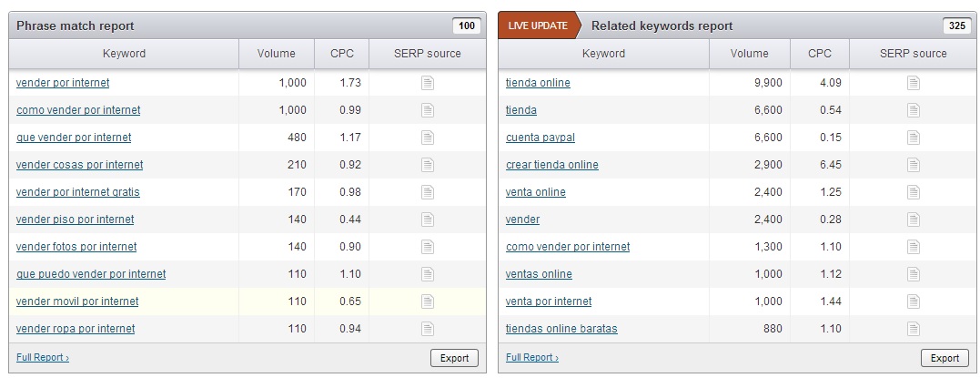
Task: Click the Related keywords count badge 325
Action: [x=957, y=26]
